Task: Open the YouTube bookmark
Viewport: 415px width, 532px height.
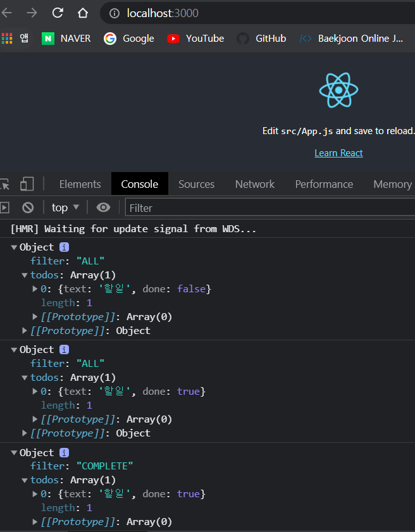Action: pos(195,39)
